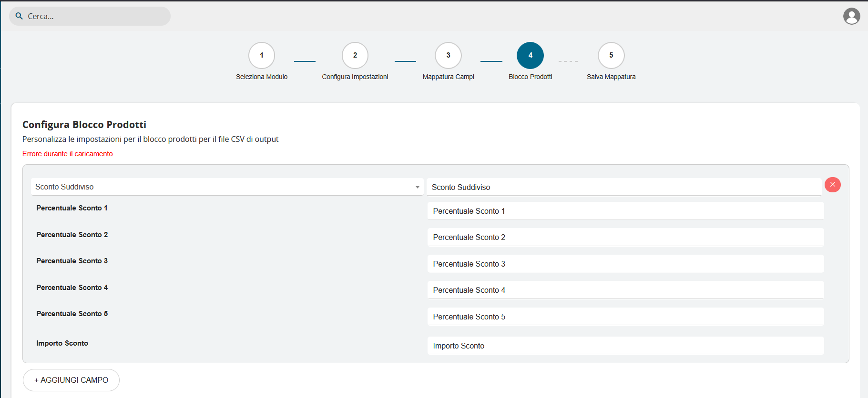Edit the Percentuale Sconto 5 input field

(625, 317)
